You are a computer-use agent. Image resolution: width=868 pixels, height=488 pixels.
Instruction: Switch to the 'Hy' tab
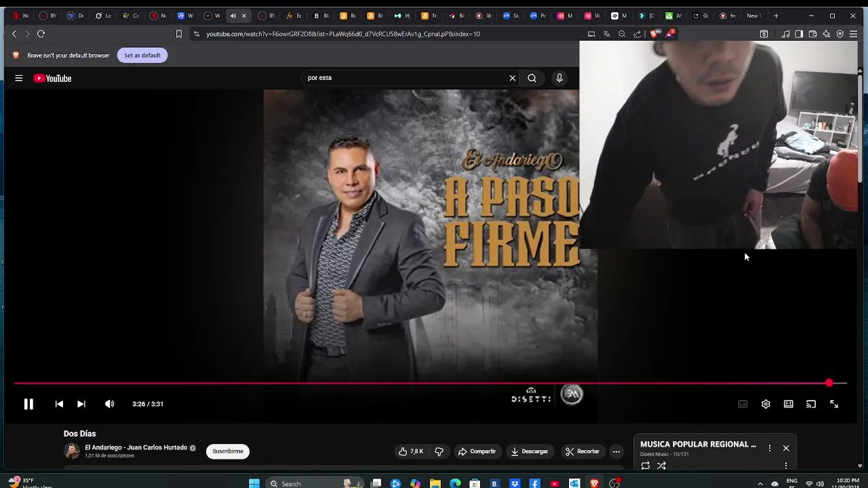403,16
